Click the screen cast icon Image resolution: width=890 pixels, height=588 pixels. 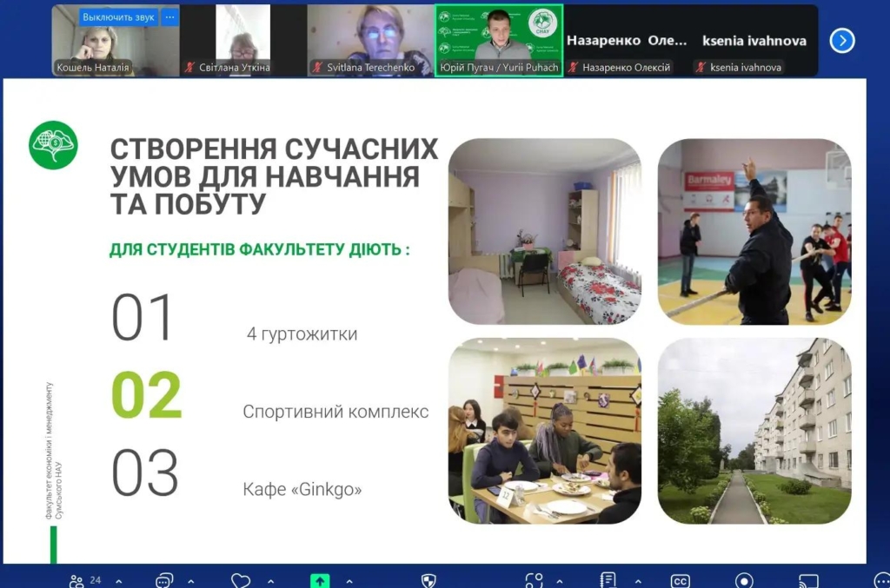pyautogui.click(x=808, y=580)
